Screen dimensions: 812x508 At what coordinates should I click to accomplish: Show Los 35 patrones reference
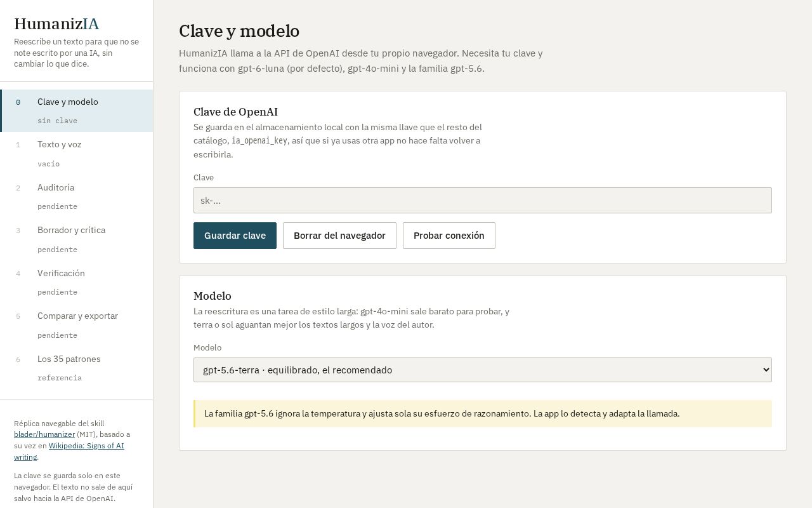click(x=77, y=368)
